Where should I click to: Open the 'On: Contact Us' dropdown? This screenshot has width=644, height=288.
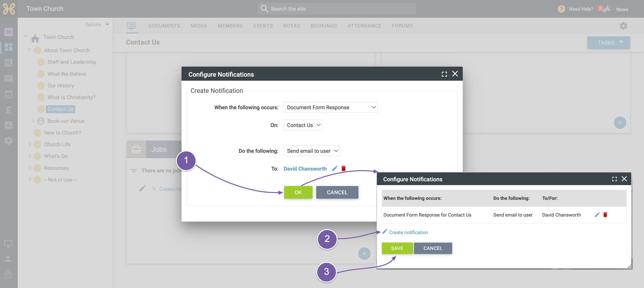(x=303, y=125)
